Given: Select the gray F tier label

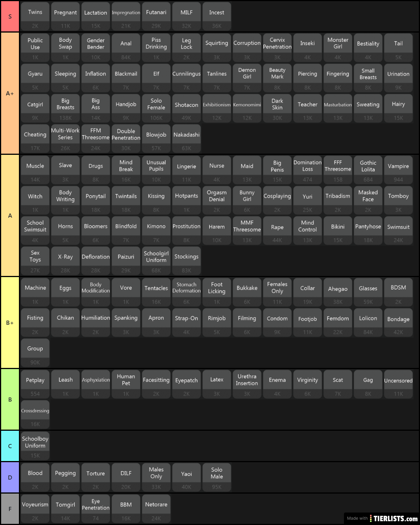Looking at the screenshot, I should click(x=10, y=509).
